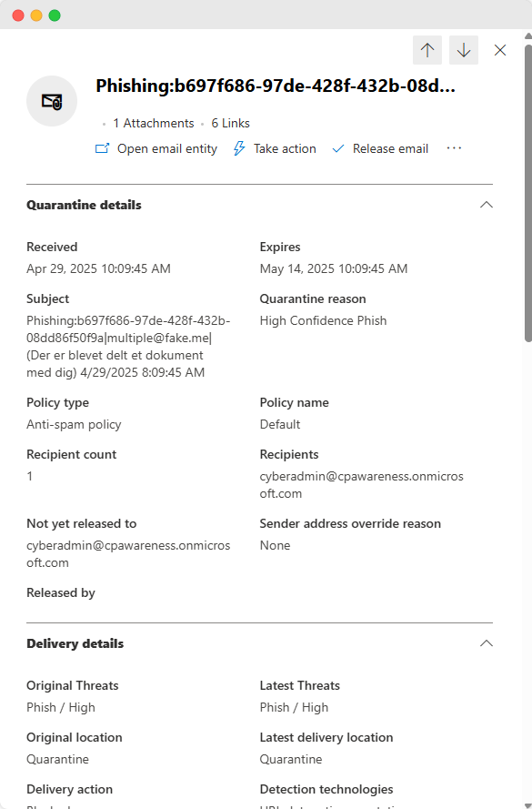Click the Quarantine details section header
The image size is (532, 809).
click(84, 205)
